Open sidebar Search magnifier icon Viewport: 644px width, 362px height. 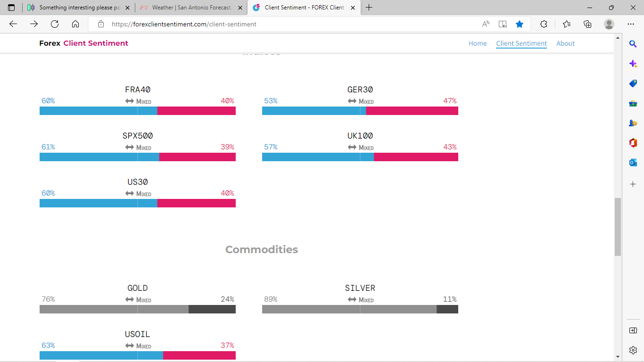coord(633,44)
